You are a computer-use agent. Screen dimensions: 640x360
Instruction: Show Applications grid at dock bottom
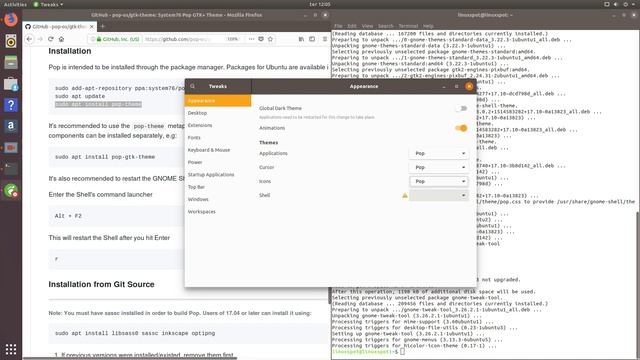[11, 349]
